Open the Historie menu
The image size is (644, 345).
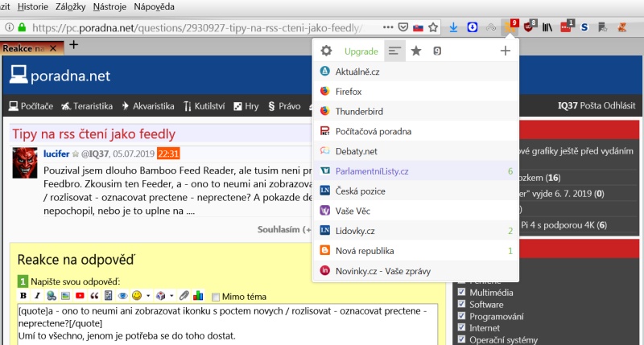[33, 6]
